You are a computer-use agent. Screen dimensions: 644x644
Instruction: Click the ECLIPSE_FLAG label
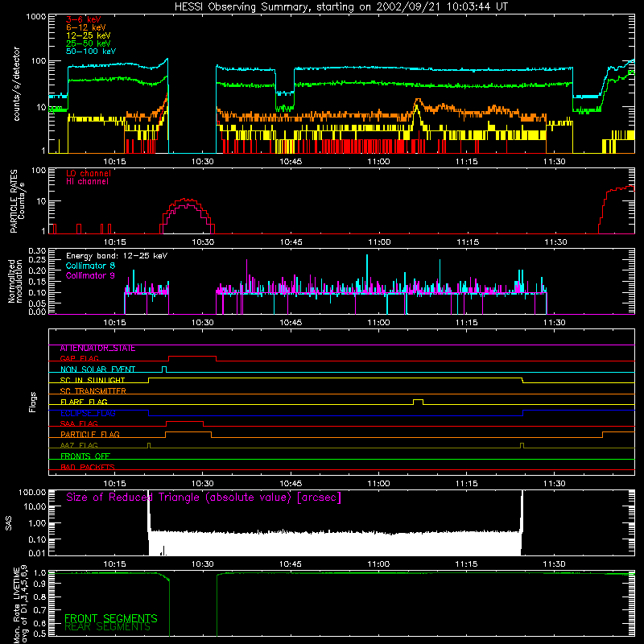coord(88,413)
